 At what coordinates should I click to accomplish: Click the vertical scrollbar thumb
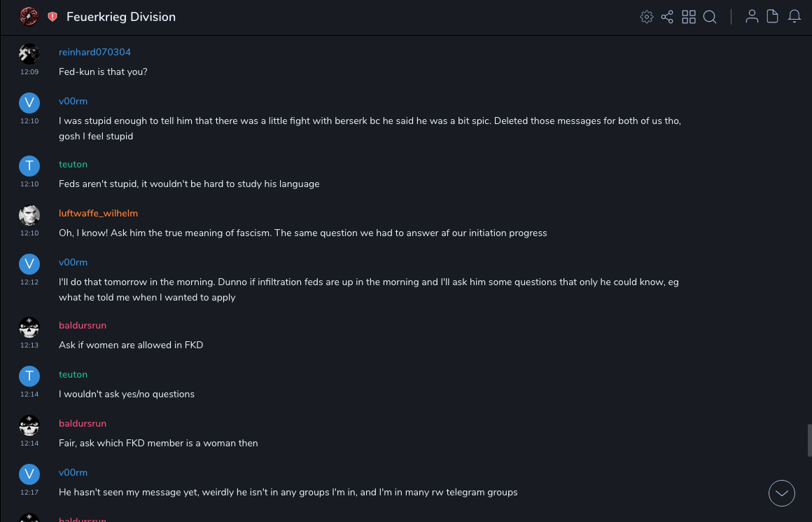809,440
